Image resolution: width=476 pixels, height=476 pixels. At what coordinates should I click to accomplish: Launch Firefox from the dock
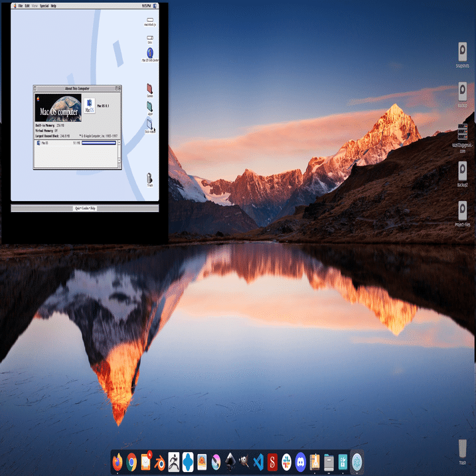coord(118,462)
